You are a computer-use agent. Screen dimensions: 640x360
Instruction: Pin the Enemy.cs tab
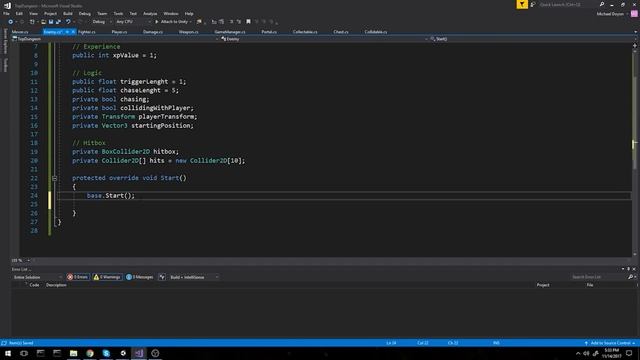(67, 32)
